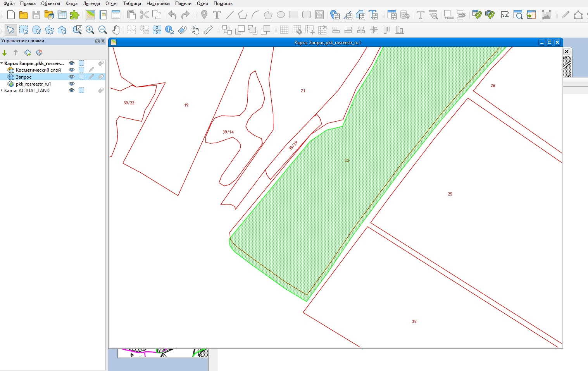The height and width of the screenshot is (371, 588).
Task: Click the remove layer icon
Action: [39, 53]
